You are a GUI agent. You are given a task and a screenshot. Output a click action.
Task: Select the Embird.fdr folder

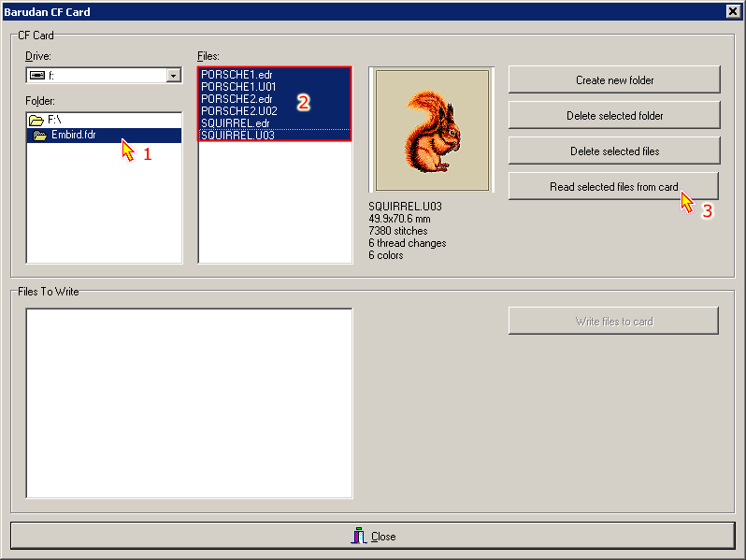point(104,135)
